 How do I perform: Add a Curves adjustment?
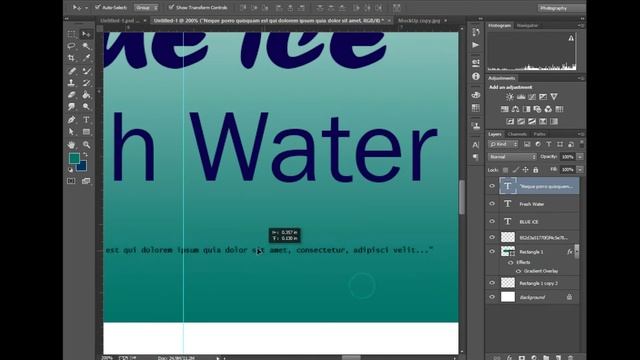point(532,97)
